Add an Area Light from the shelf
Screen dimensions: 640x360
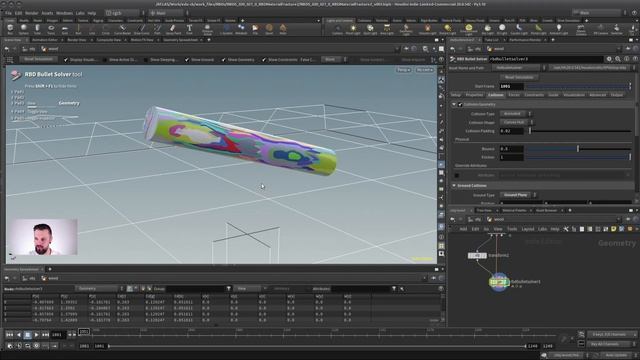(x=387, y=29)
